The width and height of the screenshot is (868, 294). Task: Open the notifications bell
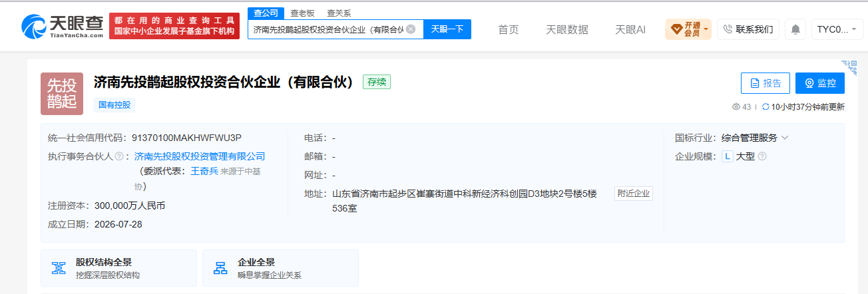[x=795, y=29]
